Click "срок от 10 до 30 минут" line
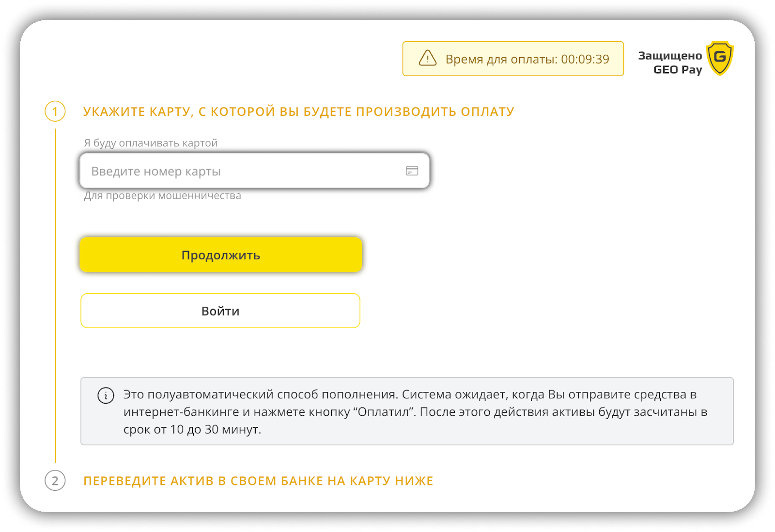Viewport: 775px width, 532px height. pyautogui.click(x=192, y=429)
